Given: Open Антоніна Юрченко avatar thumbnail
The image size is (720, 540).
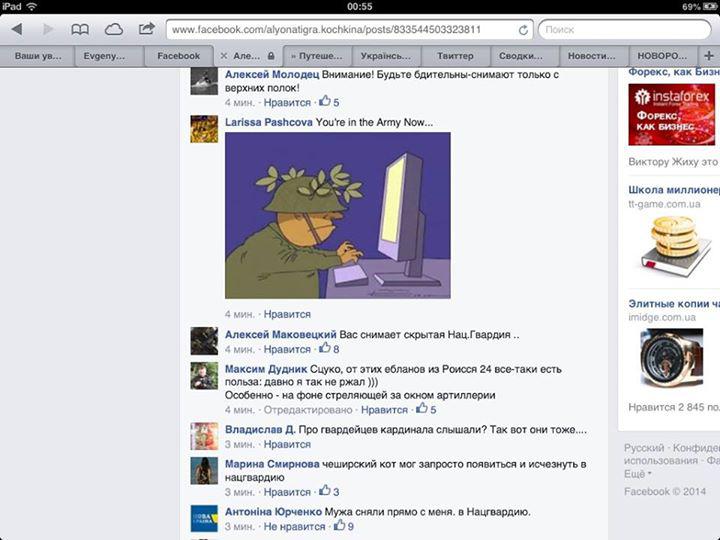Looking at the screenshot, I should [204, 518].
